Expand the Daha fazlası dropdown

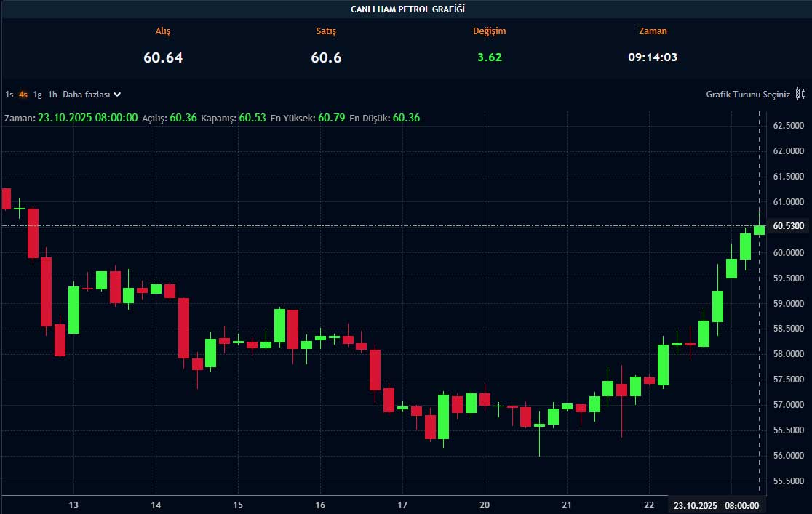(x=92, y=95)
